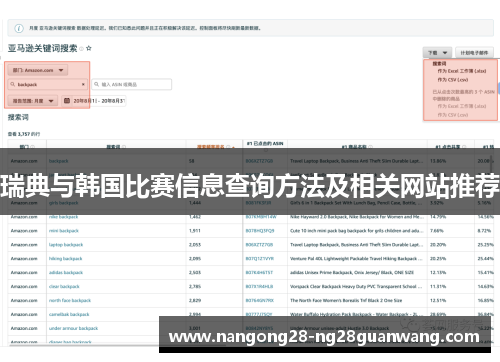Click the ASIN link in the clear backpack row
This screenshot has width=500, height=362.
[259, 287]
